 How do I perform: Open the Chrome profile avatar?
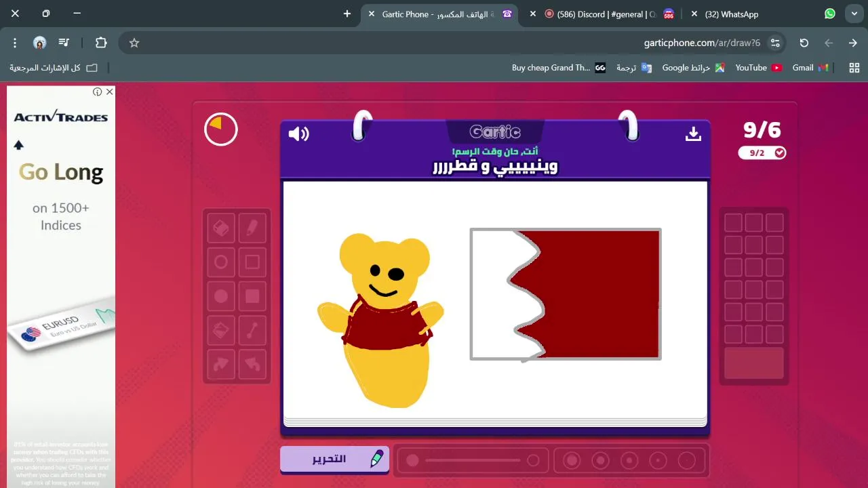pyautogui.click(x=39, y=43)
